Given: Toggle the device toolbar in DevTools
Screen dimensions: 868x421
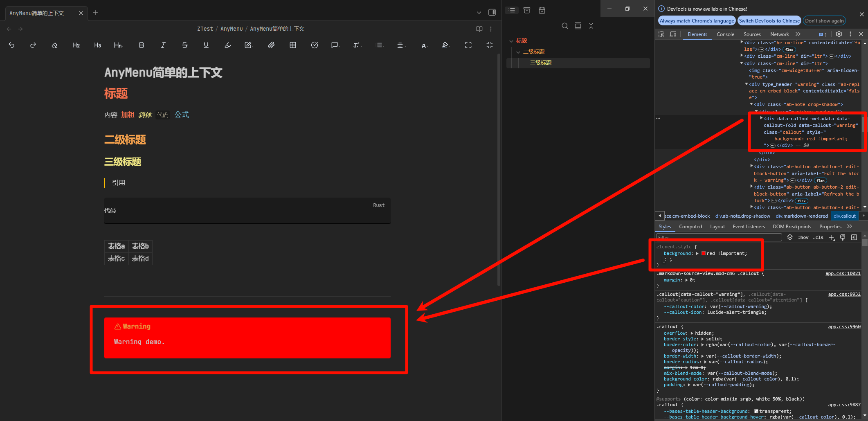Looking at the screenshot, I should click(673, 34).
